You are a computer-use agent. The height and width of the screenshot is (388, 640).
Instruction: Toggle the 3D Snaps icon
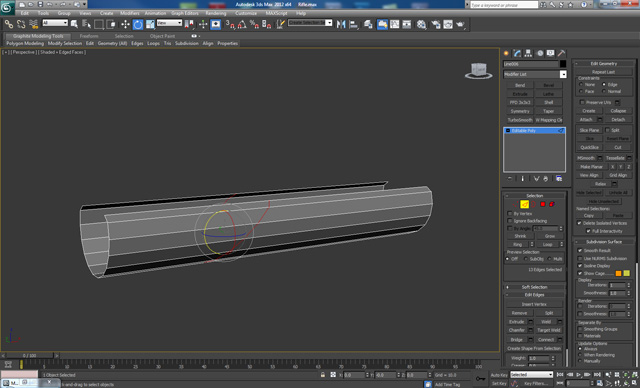230,24
